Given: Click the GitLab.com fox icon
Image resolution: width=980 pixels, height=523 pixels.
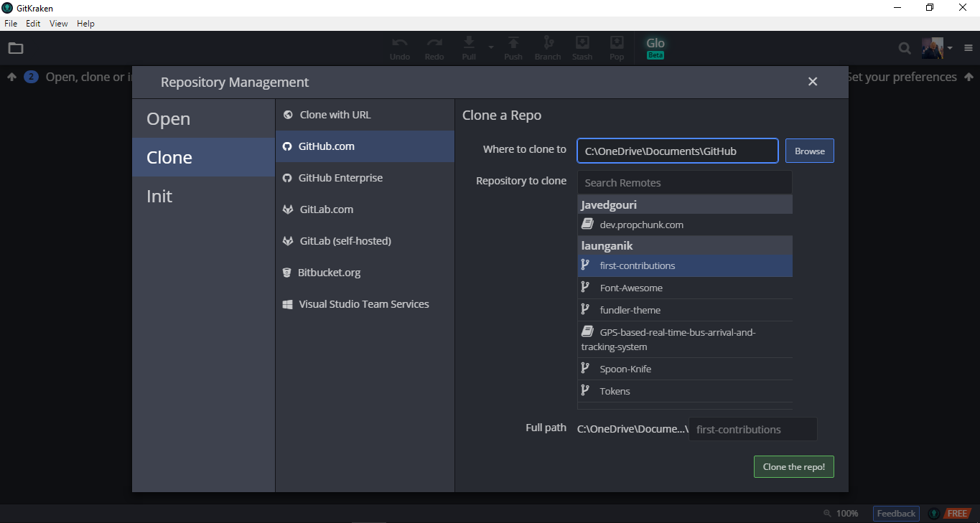Looking at the screenshot, I should tap(287, 209).
